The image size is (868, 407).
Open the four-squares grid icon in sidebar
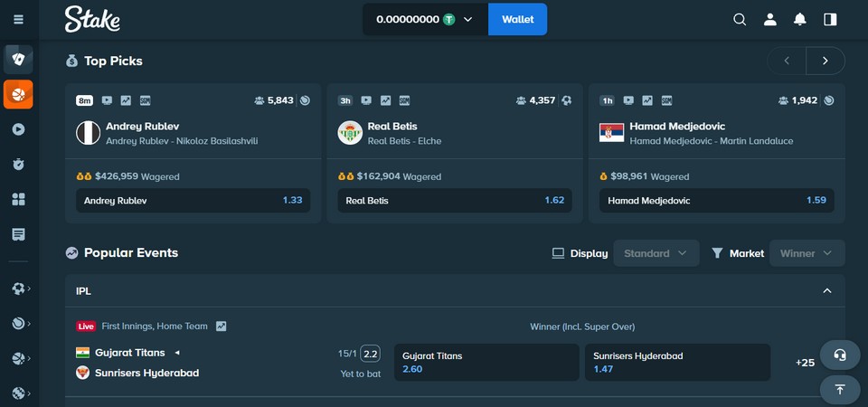point(18,199)
